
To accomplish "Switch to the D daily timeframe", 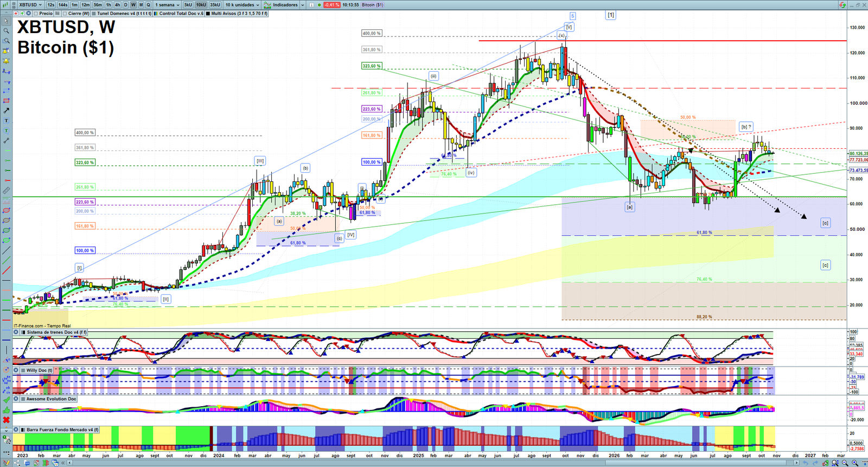I will point(125,5).
